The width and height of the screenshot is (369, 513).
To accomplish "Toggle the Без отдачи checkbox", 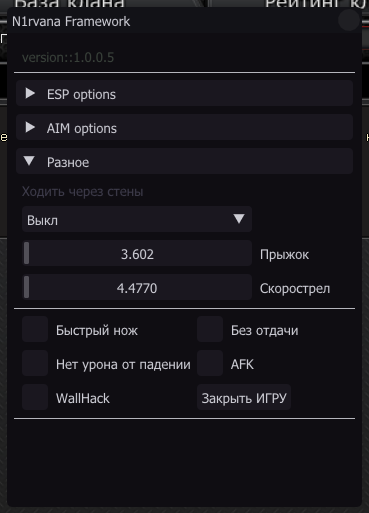I will (x=210, y=329).
